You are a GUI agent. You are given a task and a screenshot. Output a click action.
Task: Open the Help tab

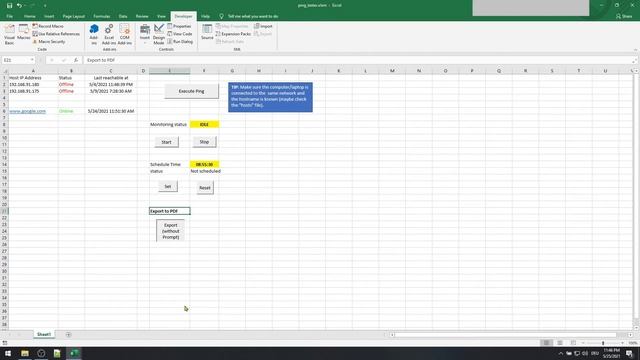(205, 16)
